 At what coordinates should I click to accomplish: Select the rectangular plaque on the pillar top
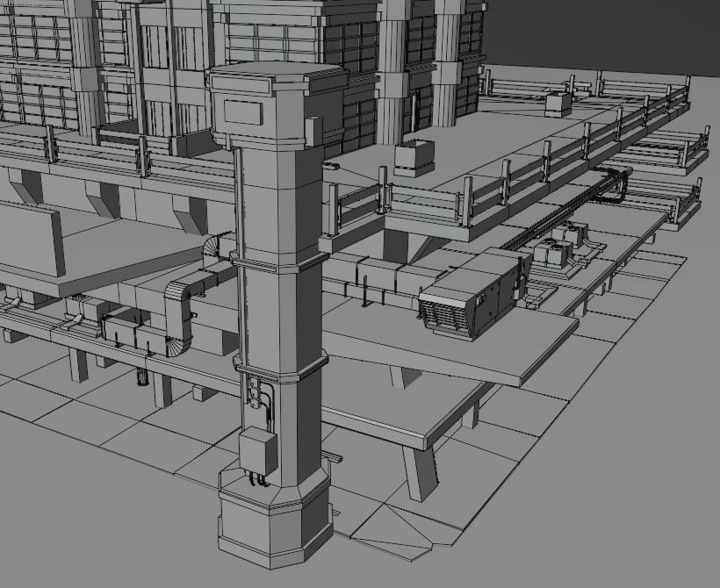(243, 113)
